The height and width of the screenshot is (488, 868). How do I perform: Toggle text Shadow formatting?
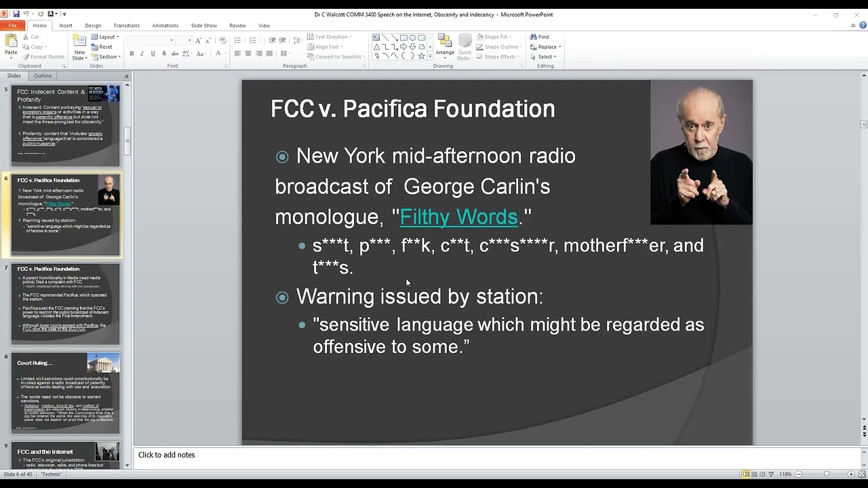(163, 54)
